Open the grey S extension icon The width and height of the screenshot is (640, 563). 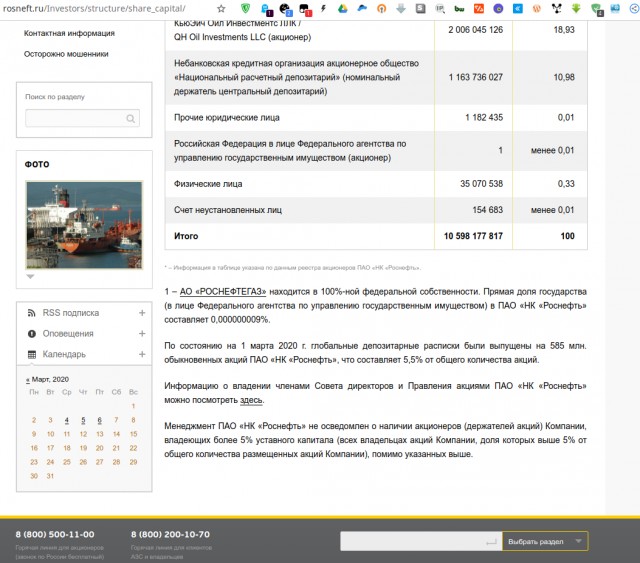(420, 8)
